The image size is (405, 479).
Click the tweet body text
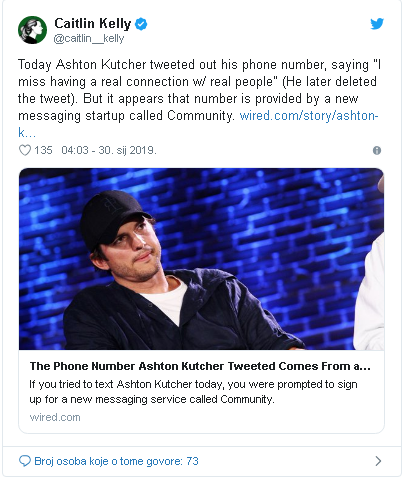[199, 99]
